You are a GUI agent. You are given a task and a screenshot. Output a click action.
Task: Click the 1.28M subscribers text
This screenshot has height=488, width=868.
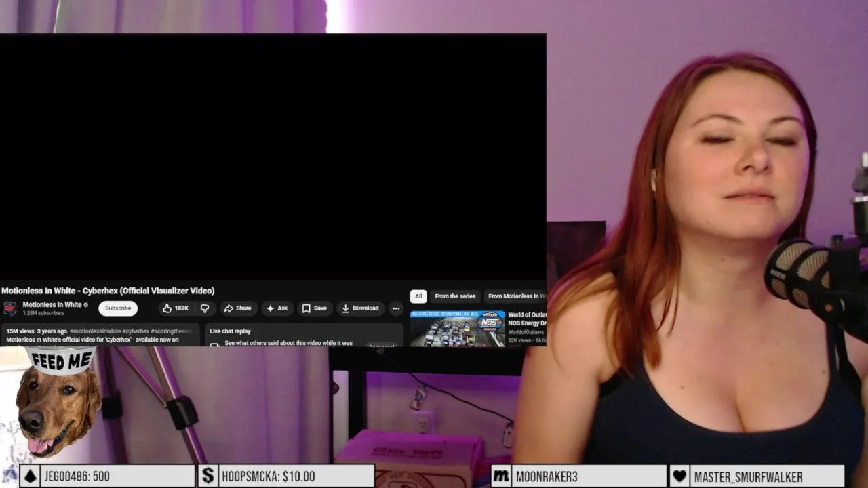[43, 313]
